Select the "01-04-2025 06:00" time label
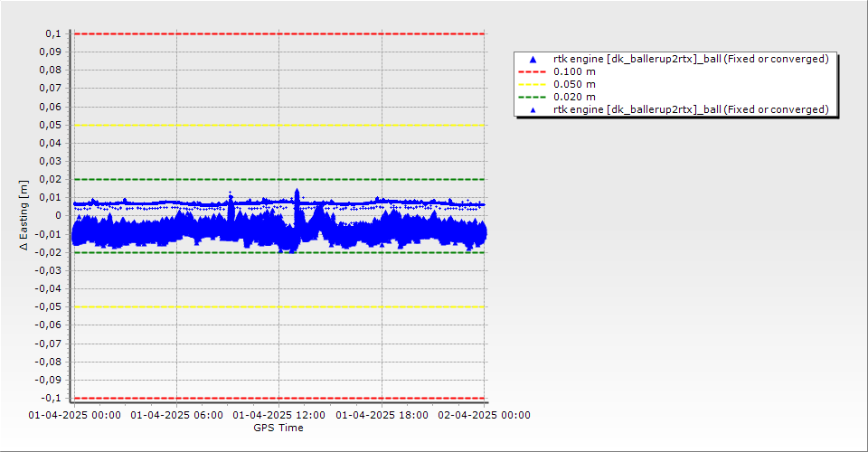Screen dimensions: 868x452 click(177, 415)
